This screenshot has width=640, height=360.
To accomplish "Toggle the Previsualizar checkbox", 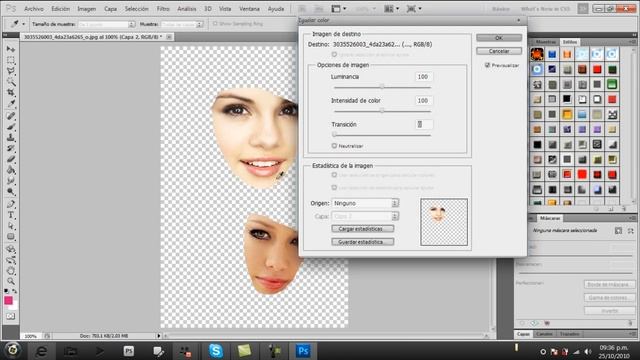I will (487, 65).
